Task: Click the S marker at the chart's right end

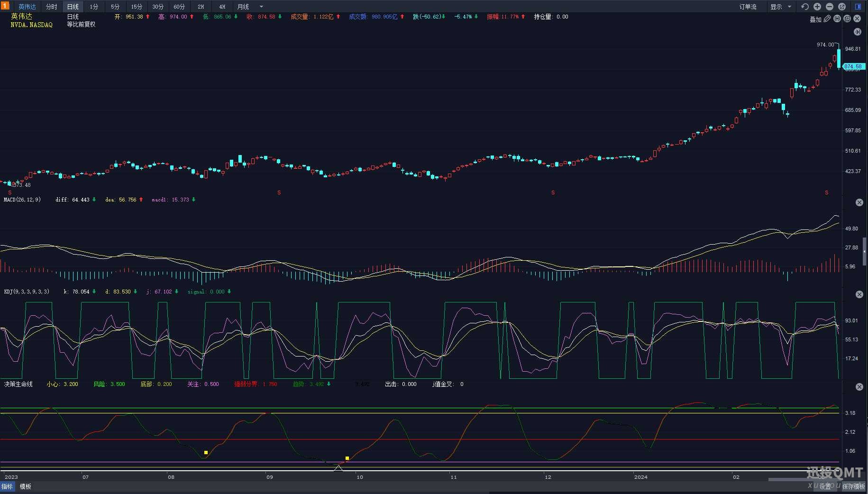Action: pos(827,192)
